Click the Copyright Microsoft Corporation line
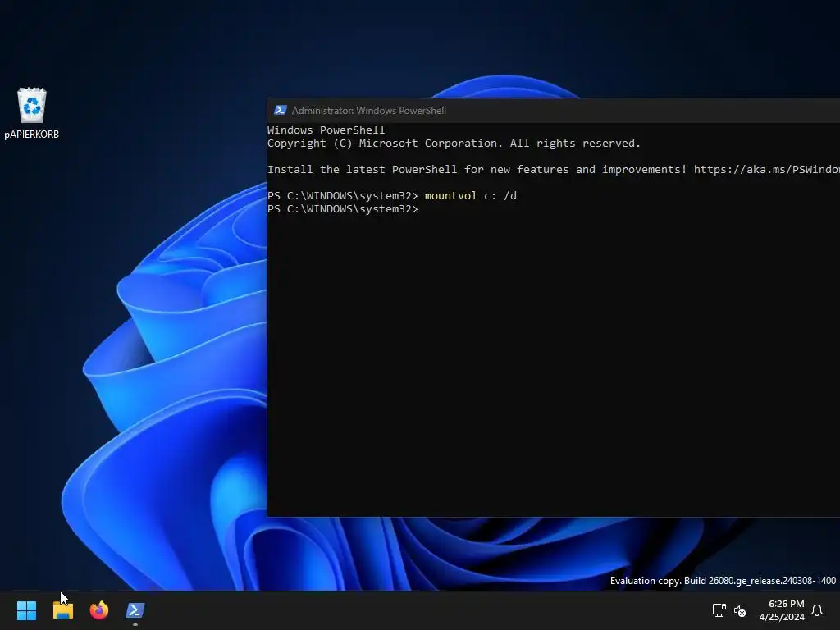The width and height of the screenshot is (840, 630). click(x=454, y=144)
